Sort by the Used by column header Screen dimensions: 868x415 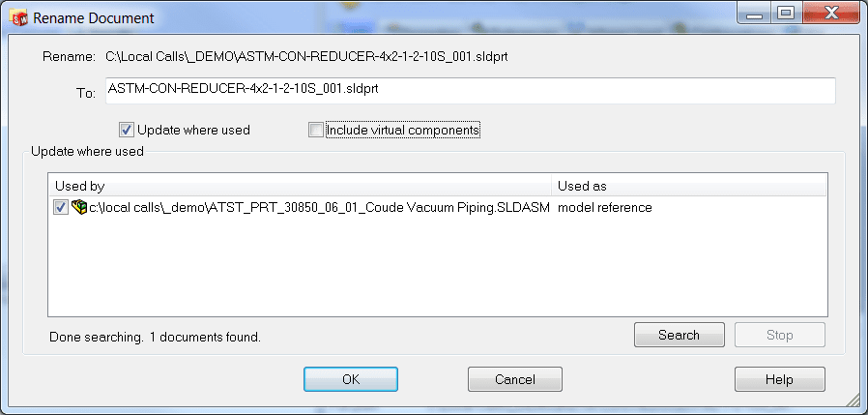pos(300,185)
